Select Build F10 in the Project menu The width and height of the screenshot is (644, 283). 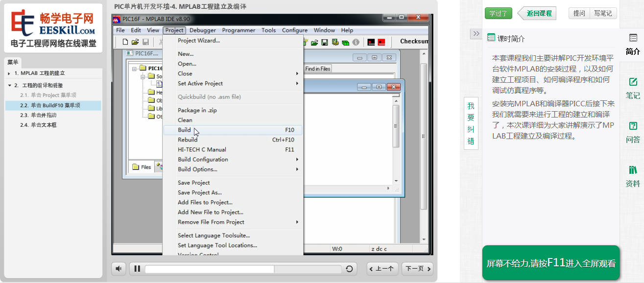point(233,130)
